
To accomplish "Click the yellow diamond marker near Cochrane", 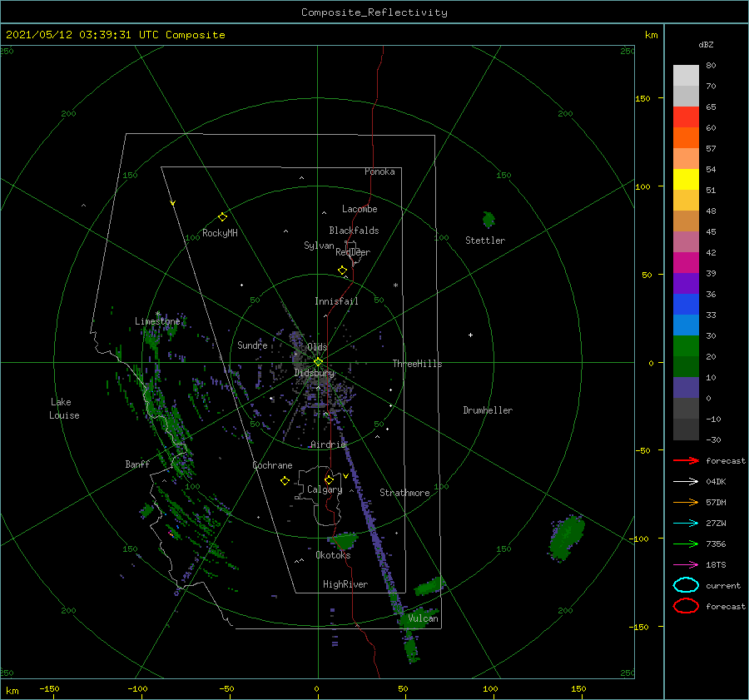I will (x=285, y=481).
